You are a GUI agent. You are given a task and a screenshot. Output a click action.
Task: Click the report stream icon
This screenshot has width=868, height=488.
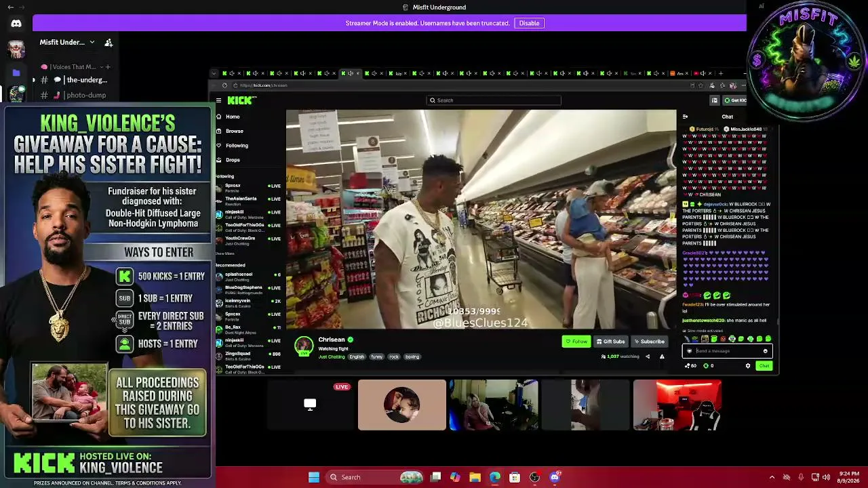click(x=662, y=357)
